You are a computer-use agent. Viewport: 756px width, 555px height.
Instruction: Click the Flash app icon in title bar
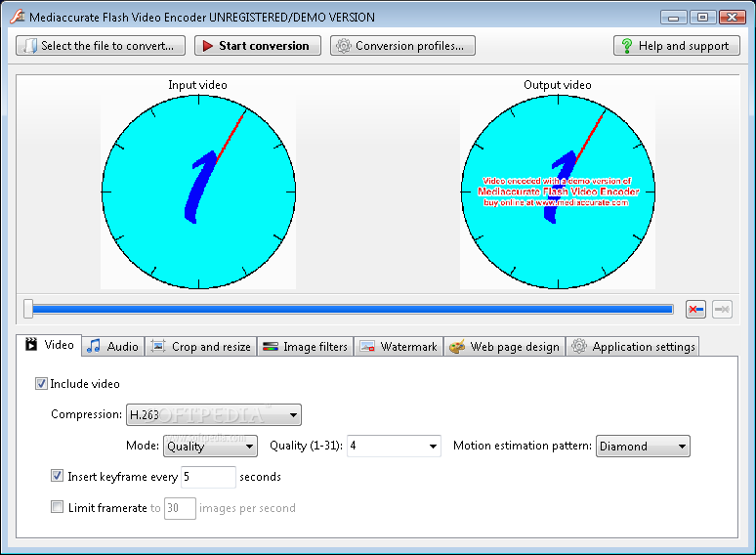coord(18,17)
